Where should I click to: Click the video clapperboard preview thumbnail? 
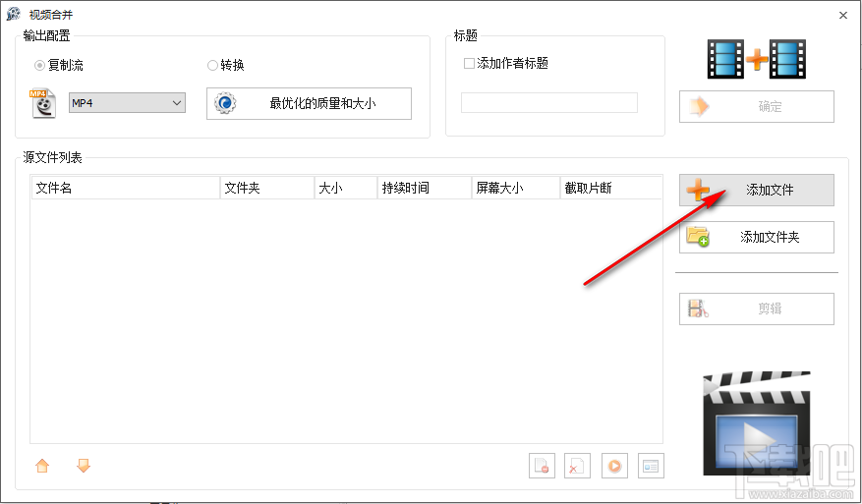tap(757, 423)
